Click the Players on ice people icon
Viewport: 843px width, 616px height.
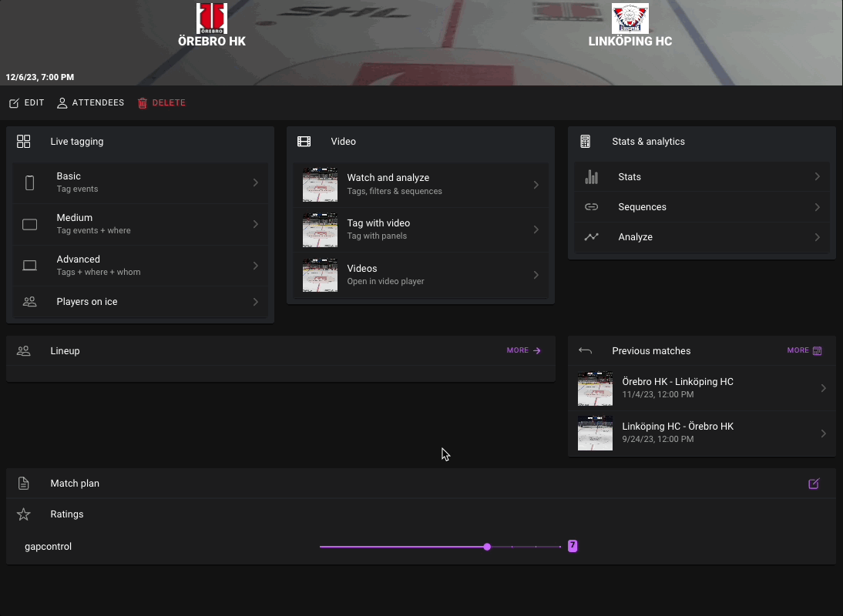tap(30, 302)
